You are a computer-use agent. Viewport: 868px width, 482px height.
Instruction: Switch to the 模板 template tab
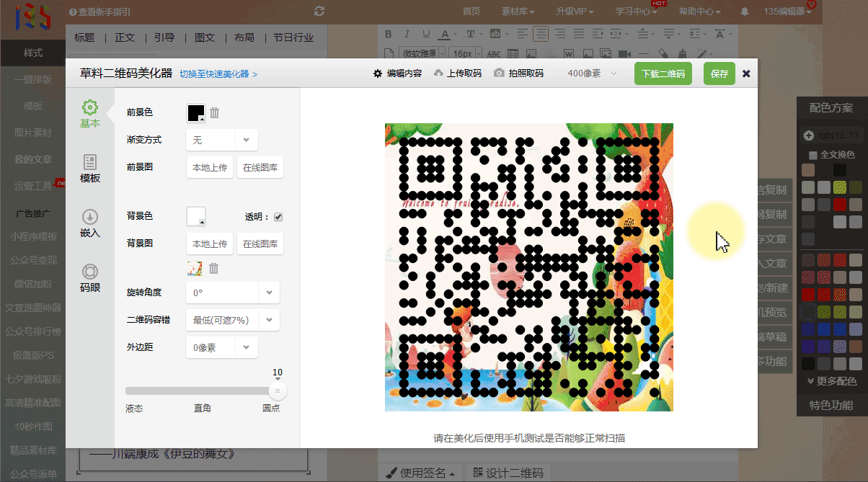point(90,169)
